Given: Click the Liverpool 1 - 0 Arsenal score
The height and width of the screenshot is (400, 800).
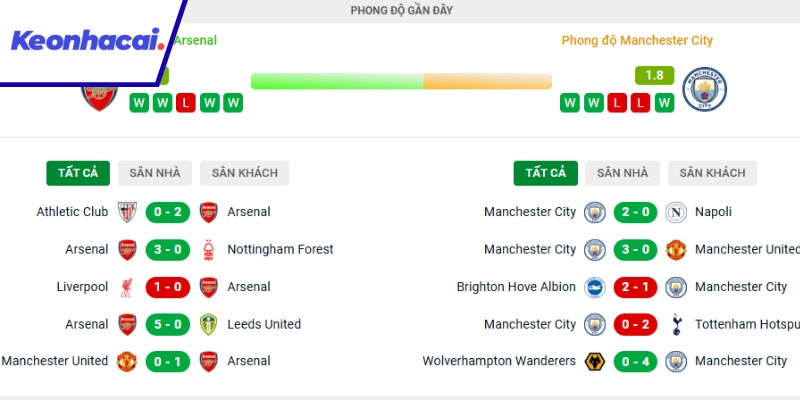Looking at the screenshot, I should 168,287.
